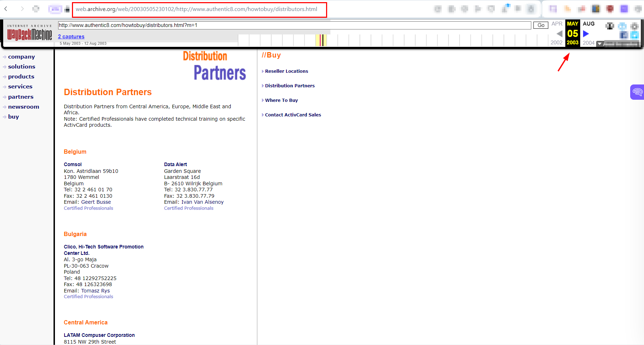This screenshot has height=345, width=644.
Task: Click the browser address bar
Action: (200, 10)
